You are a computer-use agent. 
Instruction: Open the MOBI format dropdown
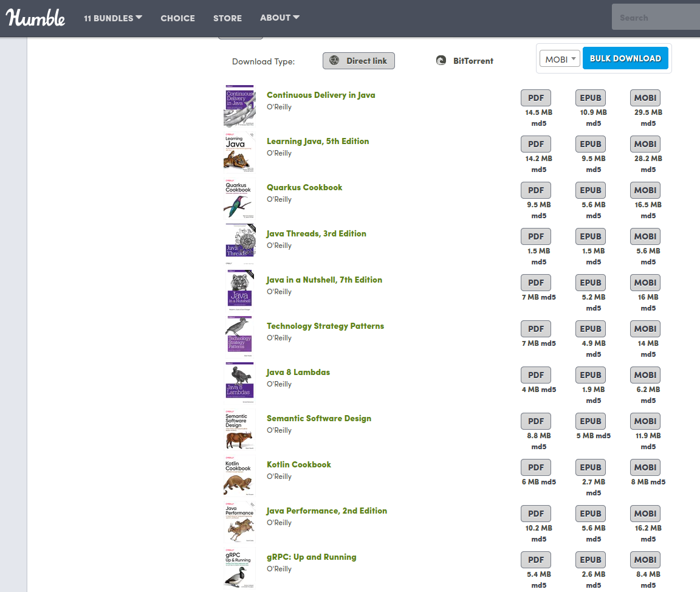click(560, 59)
